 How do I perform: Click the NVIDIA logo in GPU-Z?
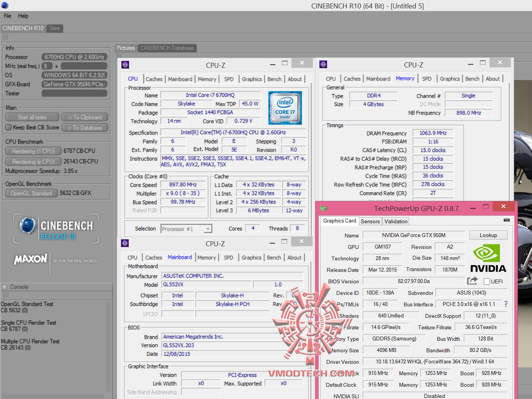click(x=488, y=258)
